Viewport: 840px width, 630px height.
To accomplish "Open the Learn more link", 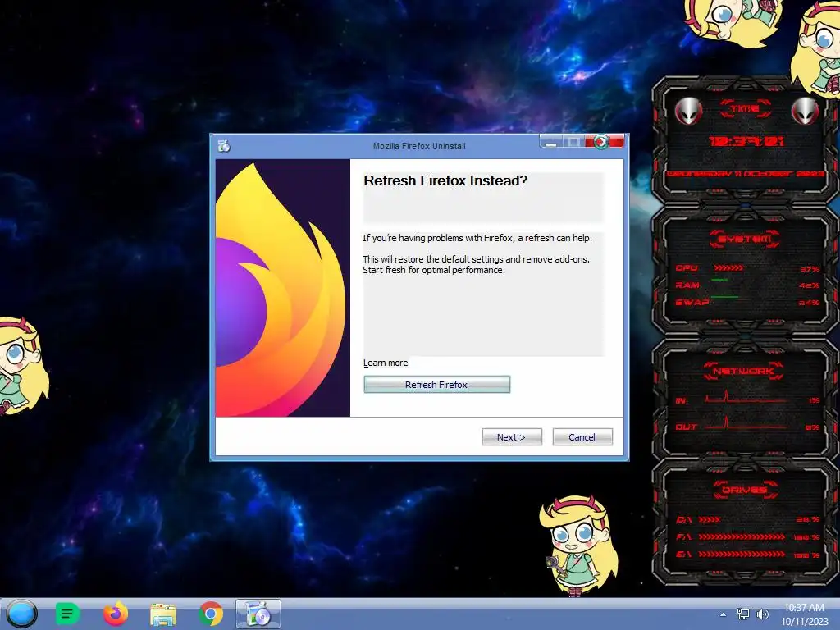I will [386, 363].
